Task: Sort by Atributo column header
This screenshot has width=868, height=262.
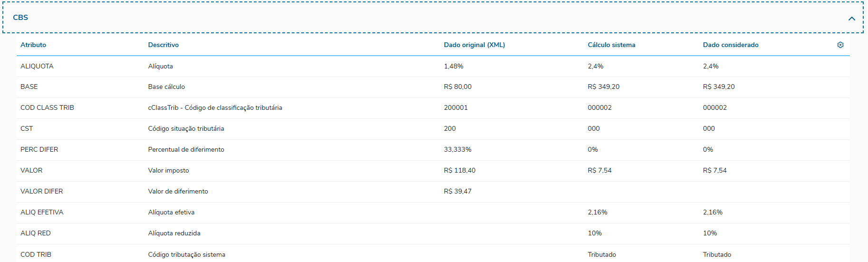Action: tap(33, 45)
